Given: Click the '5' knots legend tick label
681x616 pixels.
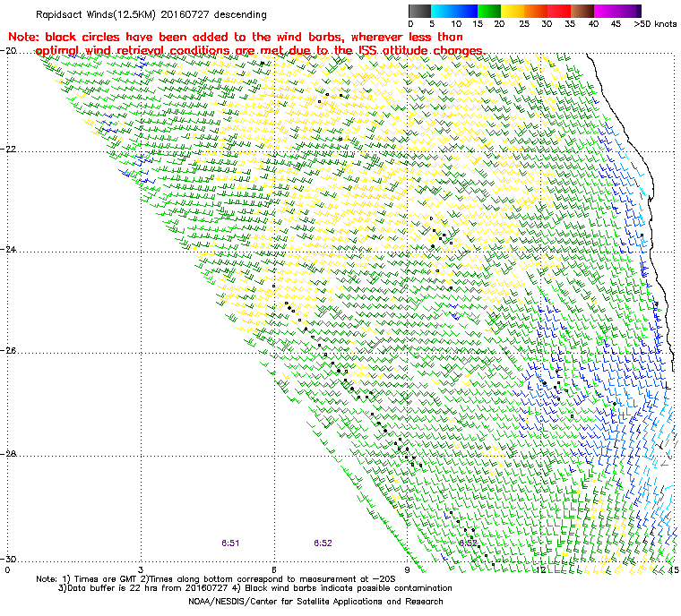Looking at the screenshot, I should [432, 24].
